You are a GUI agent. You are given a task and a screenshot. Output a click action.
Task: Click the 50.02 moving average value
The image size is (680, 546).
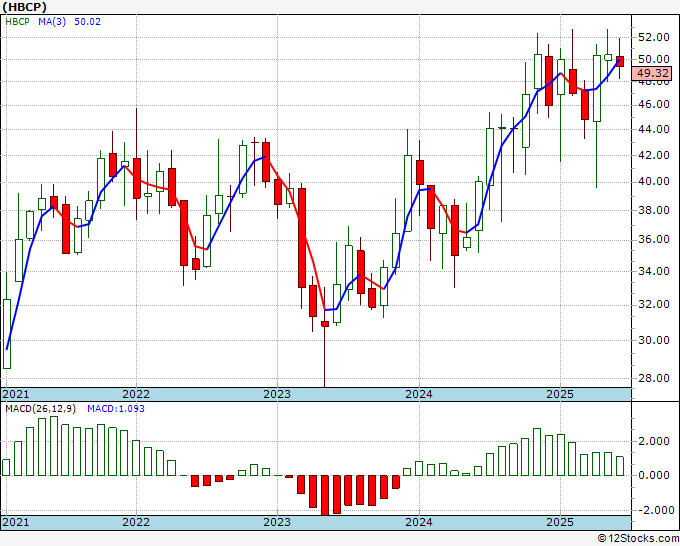[88, 21]
